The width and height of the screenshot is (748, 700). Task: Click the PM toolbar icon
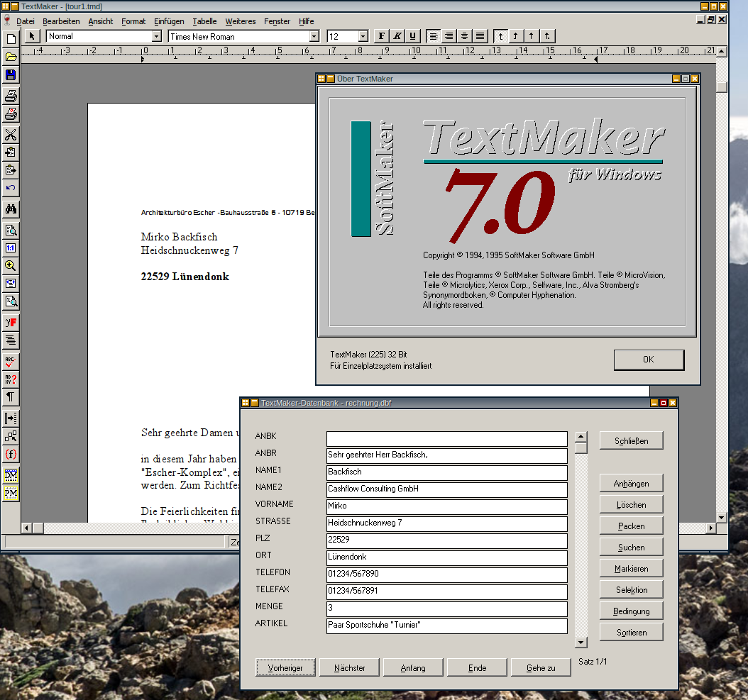pos(11,493)
